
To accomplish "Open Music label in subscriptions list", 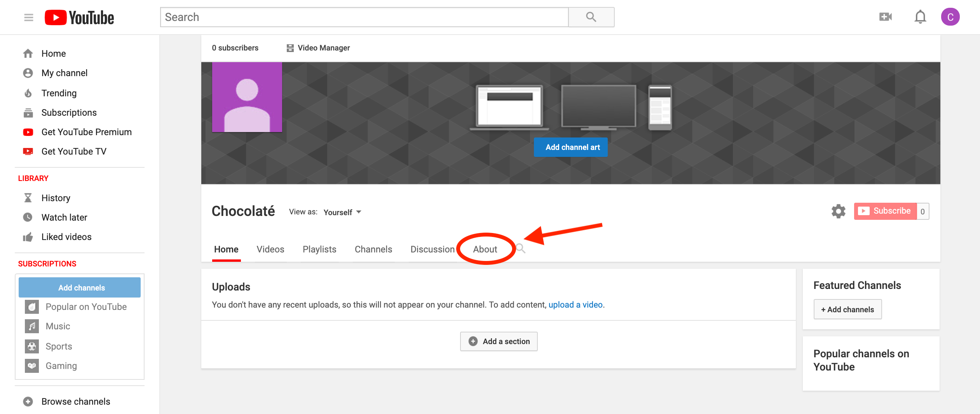I will (58, 326).
